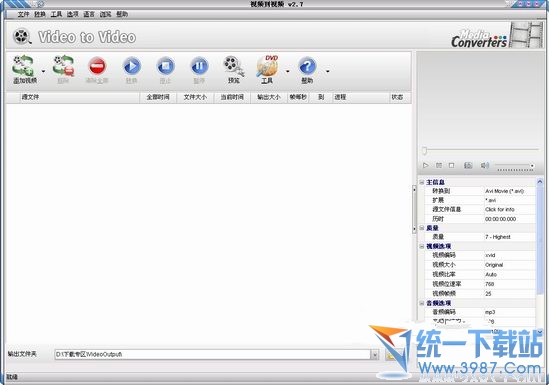Viewport: 549px width, 385px height.
Task: Collapse the 主信息 property group
Action: [422, 182]
